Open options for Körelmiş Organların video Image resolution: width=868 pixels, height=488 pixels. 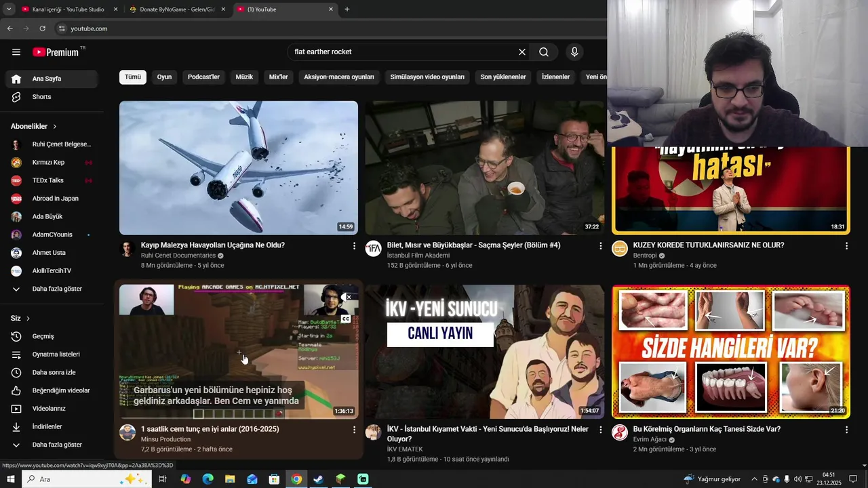[846, 430]
